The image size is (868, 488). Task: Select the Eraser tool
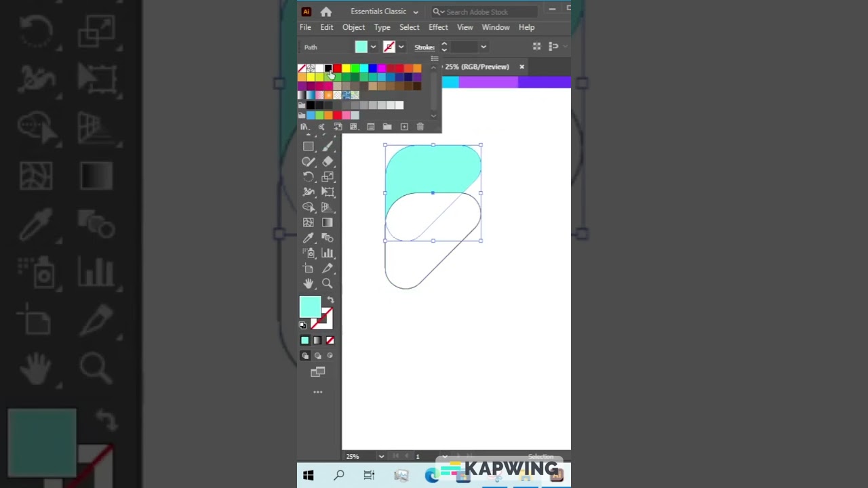328,161
